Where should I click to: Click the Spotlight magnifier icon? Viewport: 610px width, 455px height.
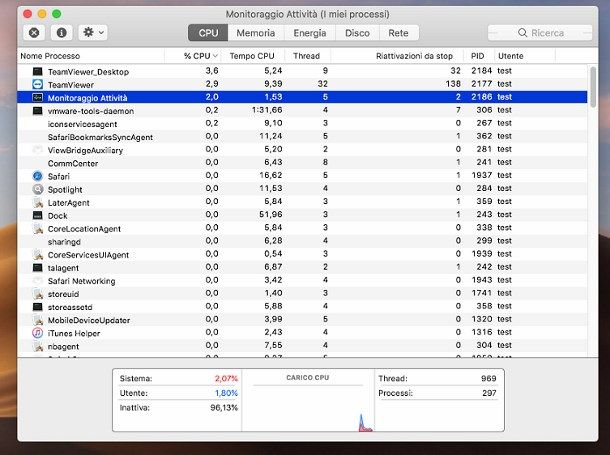pyautogui.click(x=37, y=189)
